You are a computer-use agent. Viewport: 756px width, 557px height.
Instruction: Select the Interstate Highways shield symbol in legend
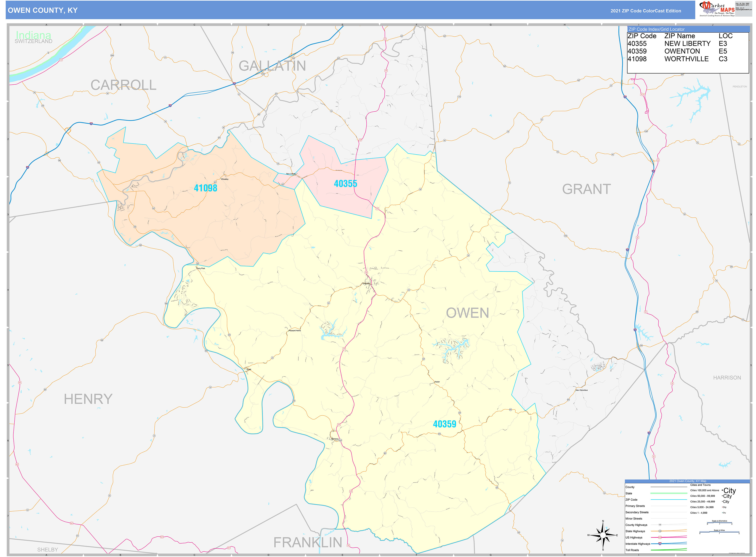point(660,544)
